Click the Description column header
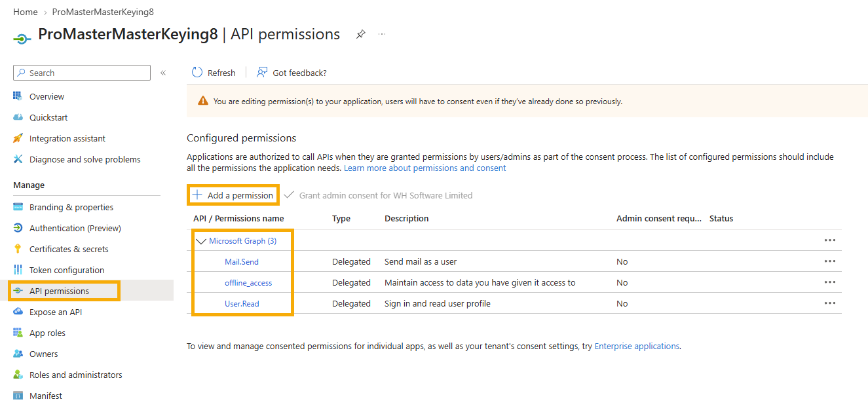 click(407, 218)
